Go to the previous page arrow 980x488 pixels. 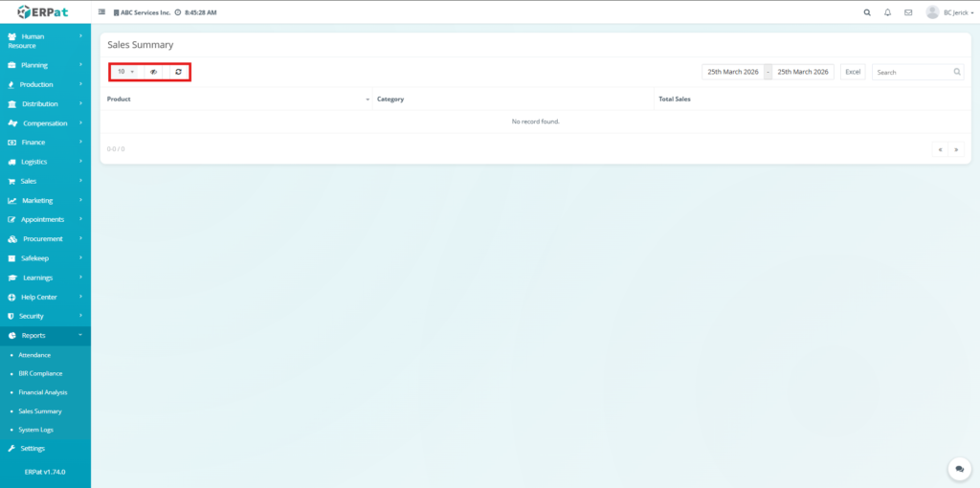pos(941,149)
